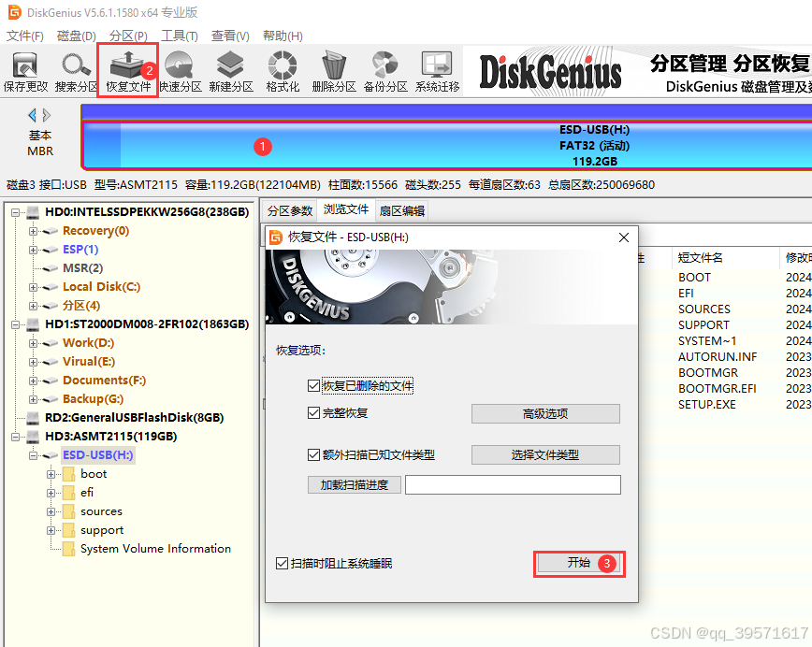The image size is (812, 647).
Task: Click the 加载扫描进度 button
Action: tap(355, 485)
